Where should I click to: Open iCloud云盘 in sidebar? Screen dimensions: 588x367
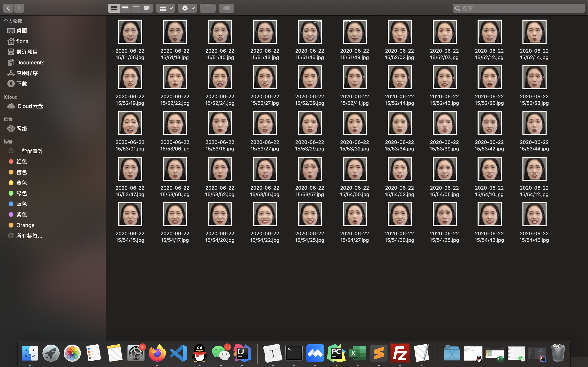tap(29, 106)
